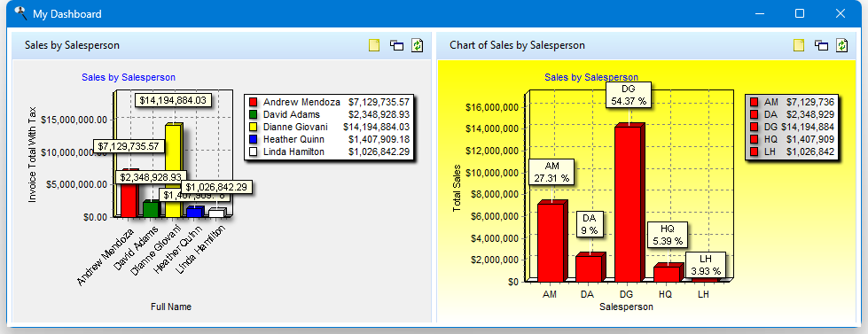The height and width of the screenshot is (334, 868).
Task: Click the pop-out window icon in Chart of Sales panel
Action: tap(821, 45)
